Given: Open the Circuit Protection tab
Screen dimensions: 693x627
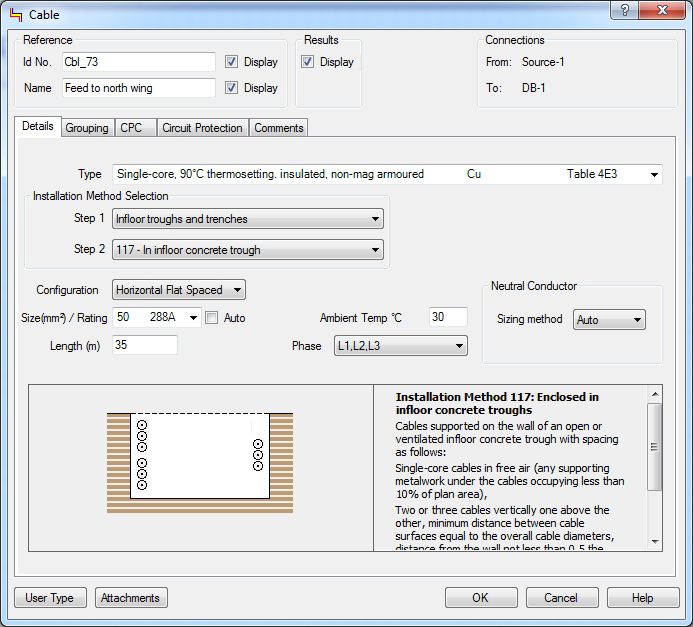Looking at the screenshot, I should tap(202, 128).
